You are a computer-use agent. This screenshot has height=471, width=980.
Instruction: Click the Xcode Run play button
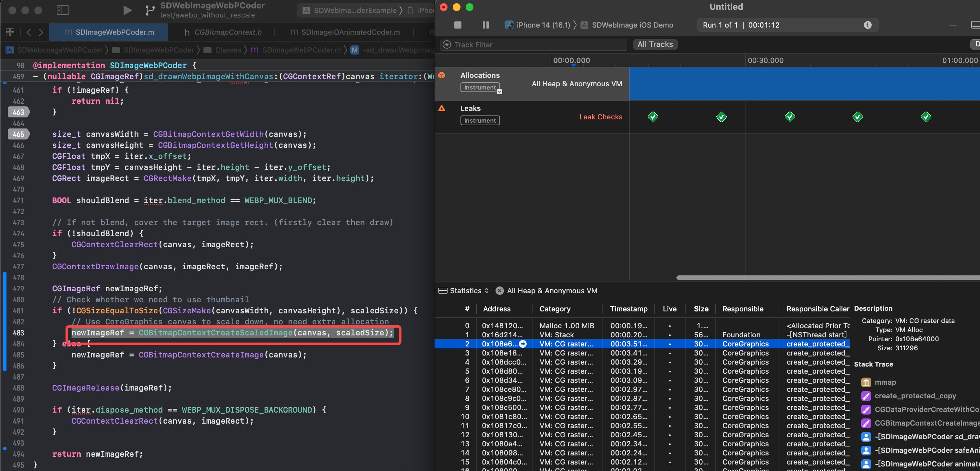127,10
